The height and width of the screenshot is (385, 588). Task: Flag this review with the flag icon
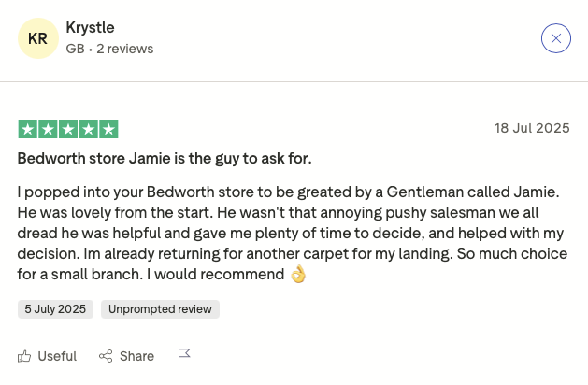pos(184,356)
